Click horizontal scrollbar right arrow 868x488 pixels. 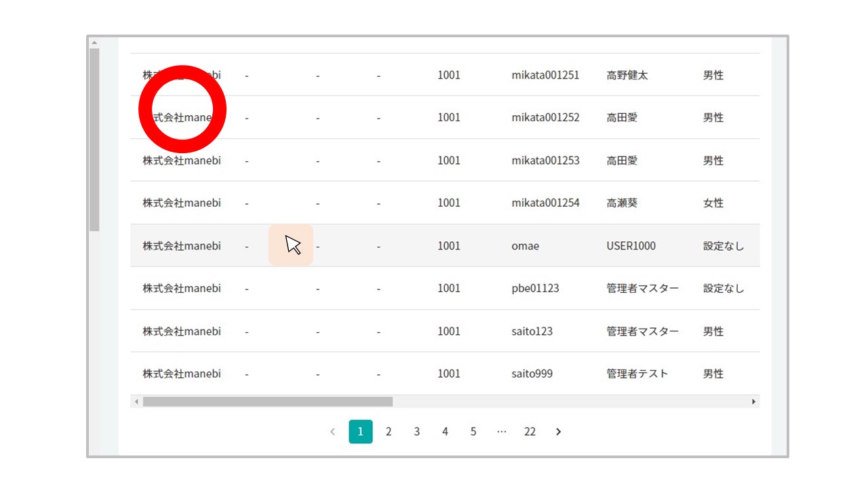(753, 402)
